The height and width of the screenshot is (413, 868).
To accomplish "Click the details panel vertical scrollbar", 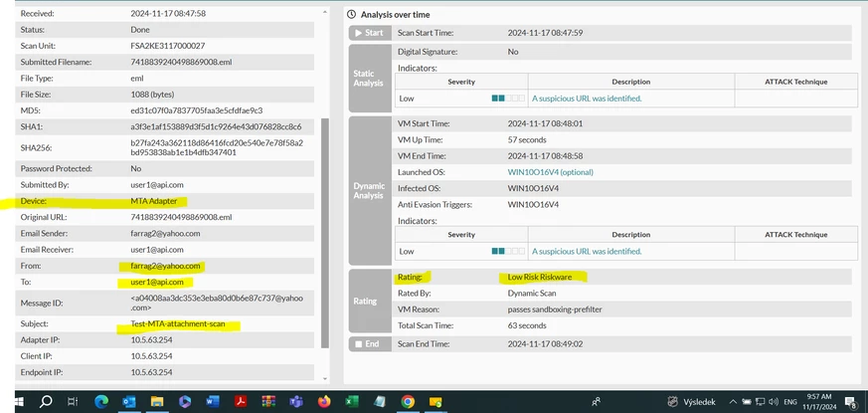I will click(325, 233).
